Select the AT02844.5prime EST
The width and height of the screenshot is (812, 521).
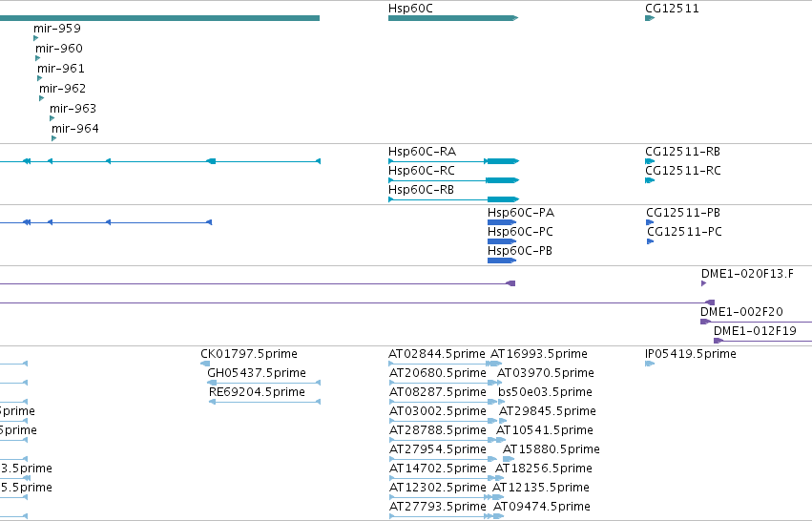pos(439,364)
